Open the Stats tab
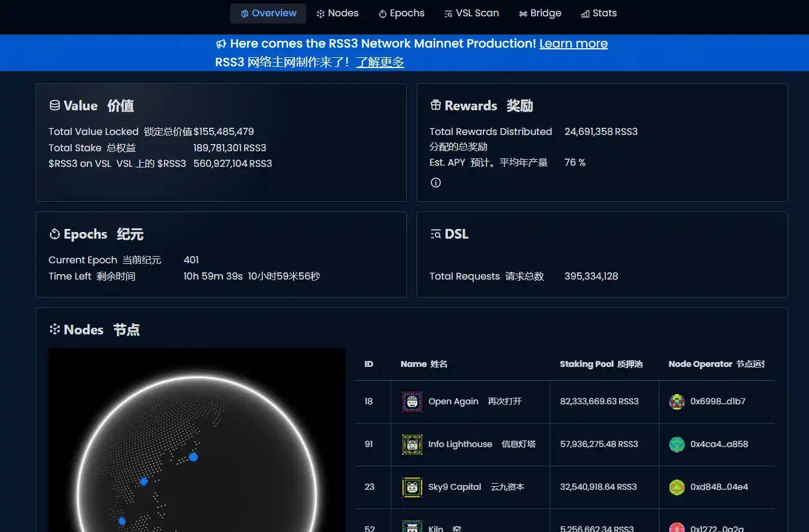 [599, 13]
